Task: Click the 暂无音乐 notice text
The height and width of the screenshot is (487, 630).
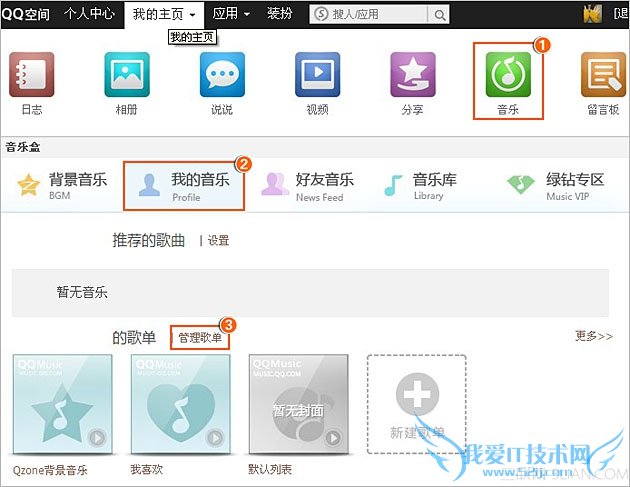Action: (x=82, y=292)
